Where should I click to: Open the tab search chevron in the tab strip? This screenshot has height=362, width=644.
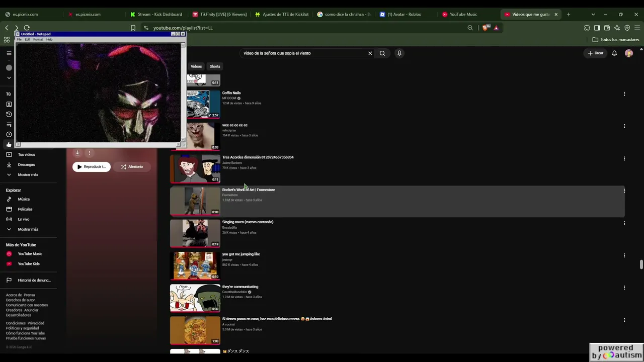(593, 14)
